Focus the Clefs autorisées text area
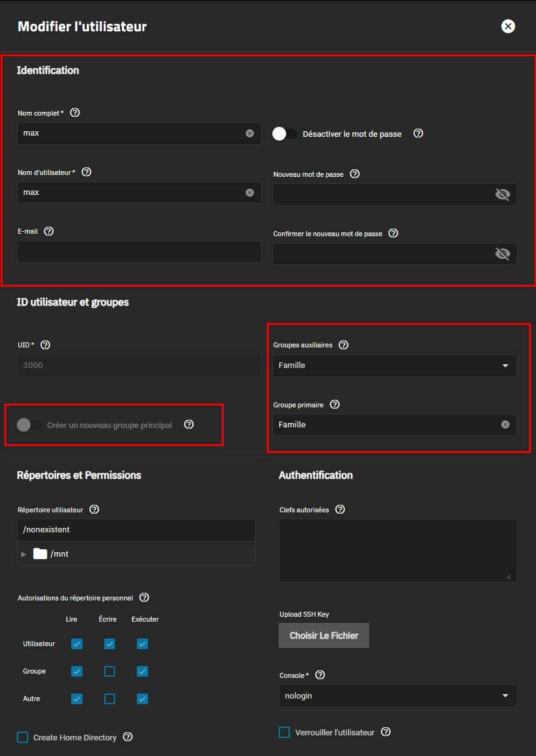Image resolution: width=536 pixels, height=756 pixels. 397,550
